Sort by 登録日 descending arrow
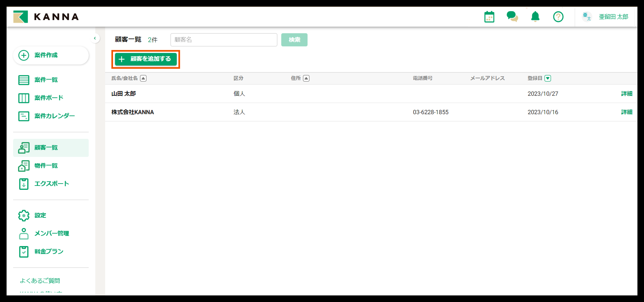 coord(548,78)
